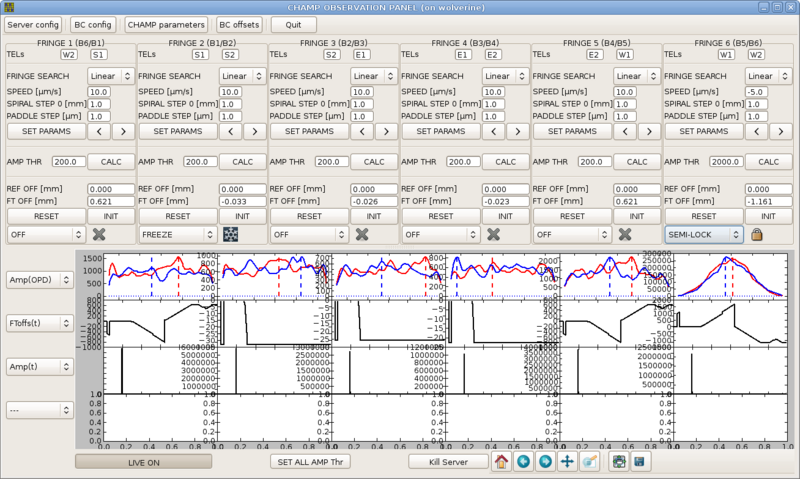
Task: Step Fringe 1 right with the > arrow
Action: [x=123, y=131]
